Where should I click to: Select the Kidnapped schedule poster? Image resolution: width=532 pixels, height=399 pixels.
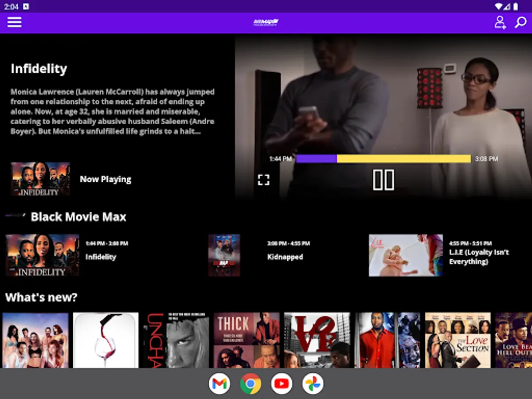pyautogui.click(x=224, y=255)
